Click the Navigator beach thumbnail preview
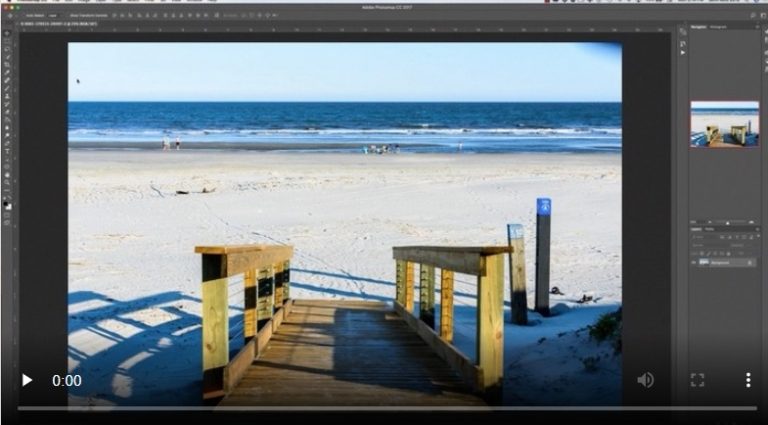Viewport: 768px width, 425px height. [724, 123]
